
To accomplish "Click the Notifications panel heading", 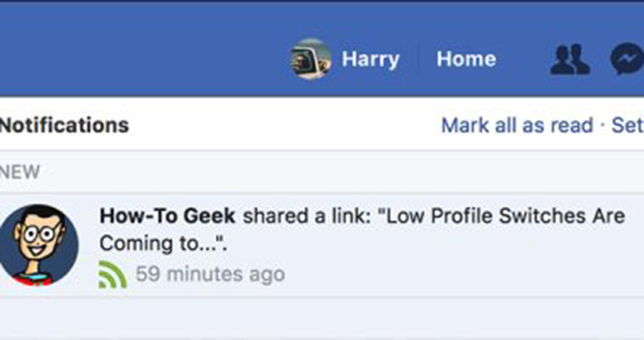I will point(64,125).
